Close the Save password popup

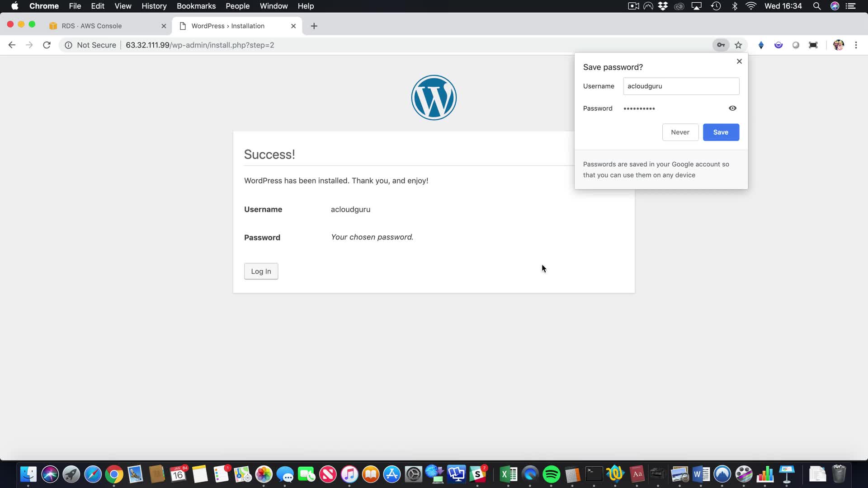tap(739, 61)
